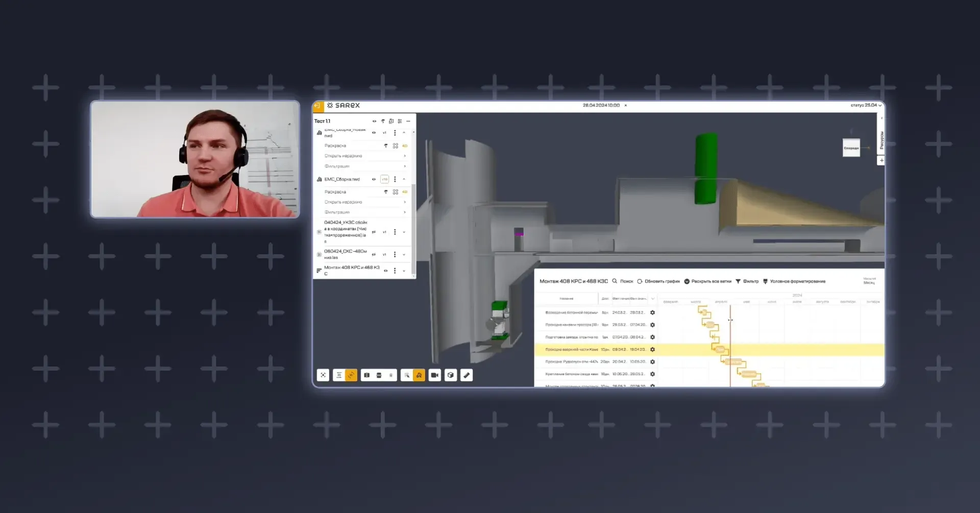Open Условное форматирование

click(x=794, y=281)
